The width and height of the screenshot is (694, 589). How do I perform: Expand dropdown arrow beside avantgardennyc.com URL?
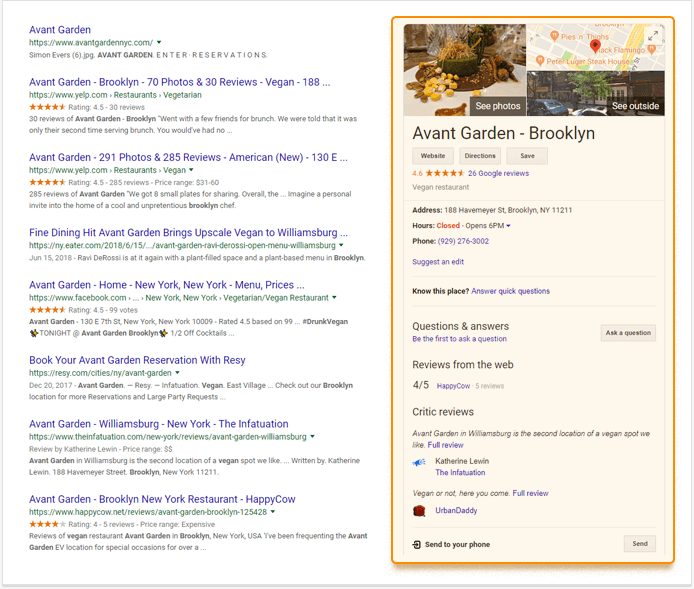pos(159,42)
